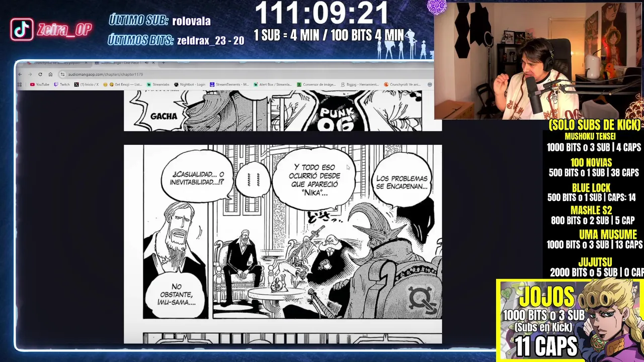Open the Alert Box / Streamlabs bookmark
644x362 pixels.
tap(272, 84)
